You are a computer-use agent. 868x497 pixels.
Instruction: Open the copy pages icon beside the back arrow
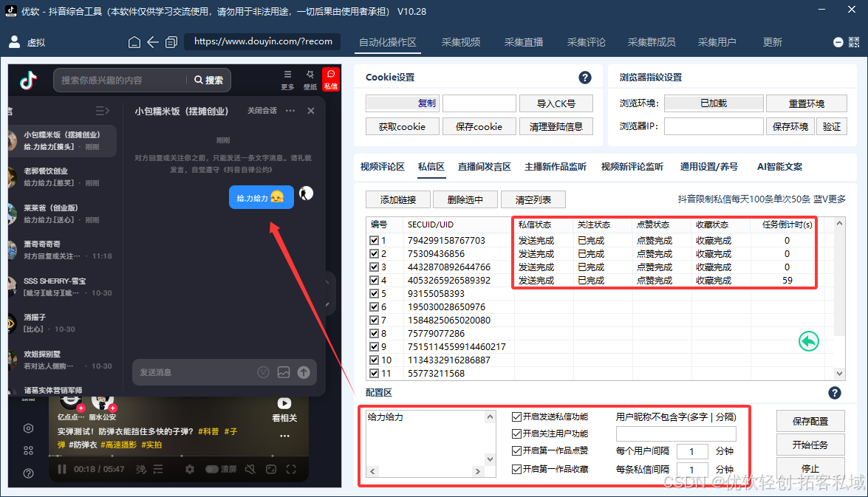click(x=171, y=42)
